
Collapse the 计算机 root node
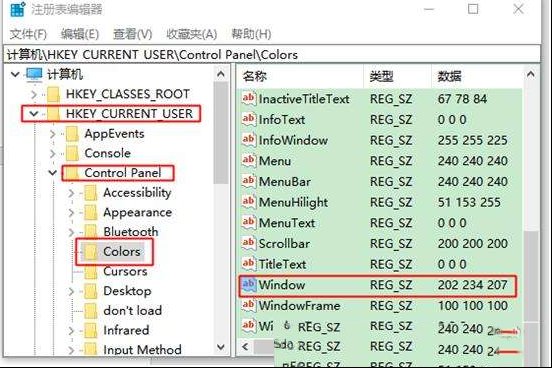pyautogui.click(x=15, y=74)
